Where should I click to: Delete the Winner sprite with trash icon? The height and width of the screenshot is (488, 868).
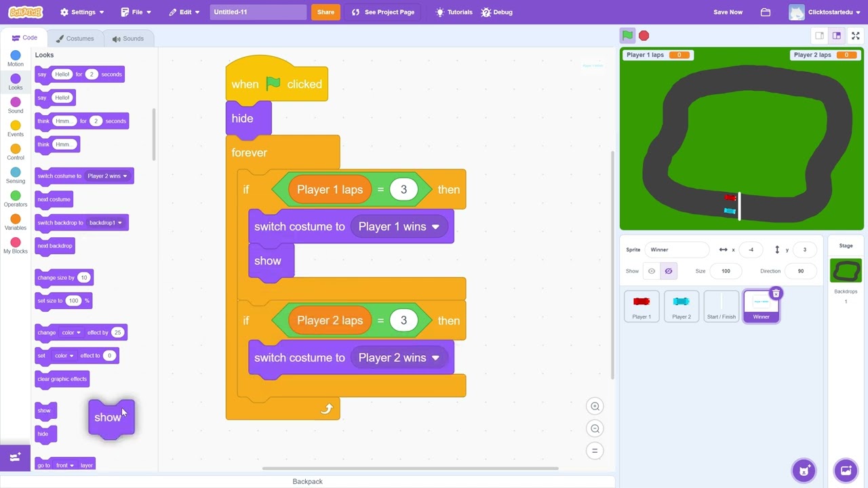[776, 293]
